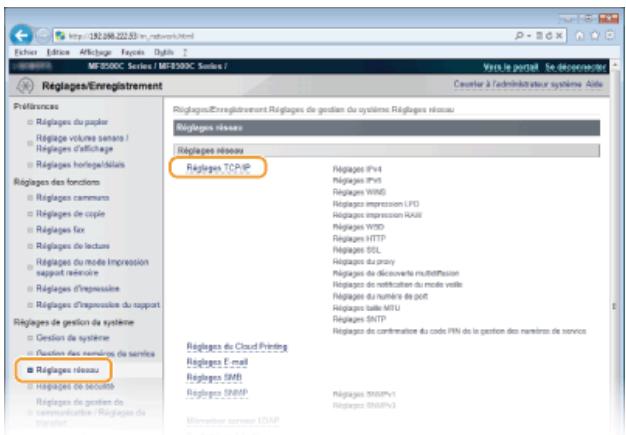Screen dimensions: 626x435
Task: Click the Réglages impression RAW text
Action: click(377, 215)
